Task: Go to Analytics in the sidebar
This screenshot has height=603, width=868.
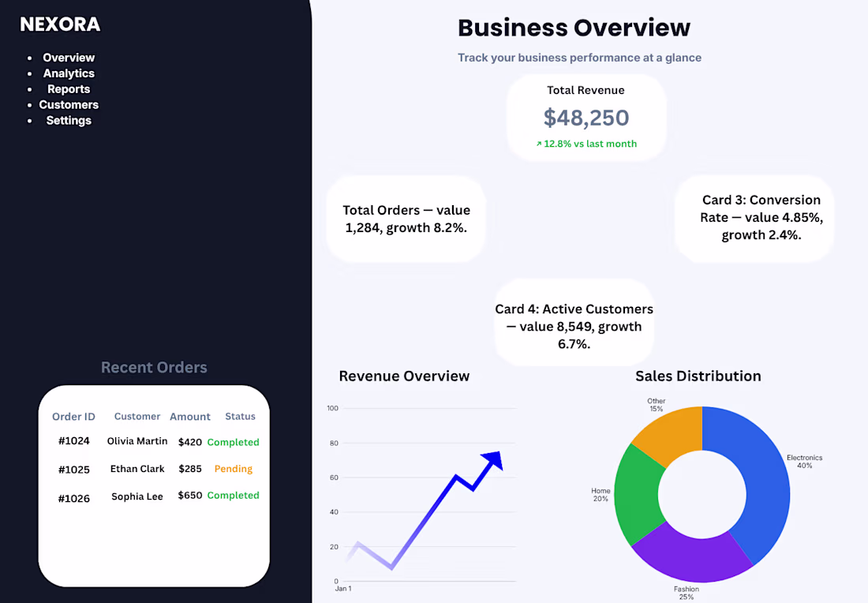Action: (x=69, y=73)
